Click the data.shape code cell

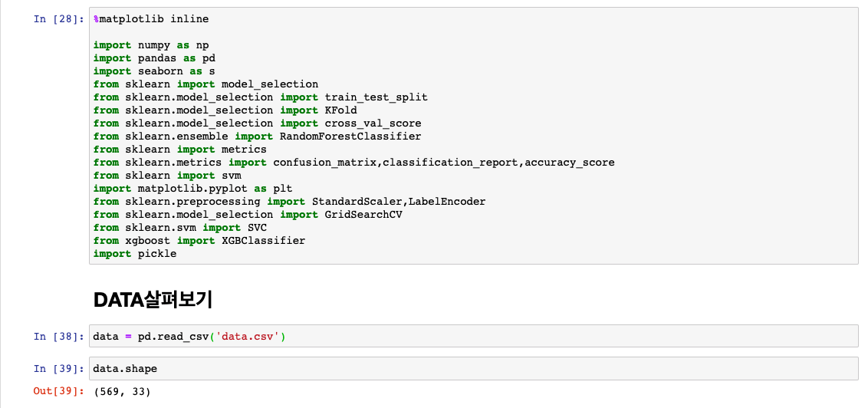[x=473, y=368]
